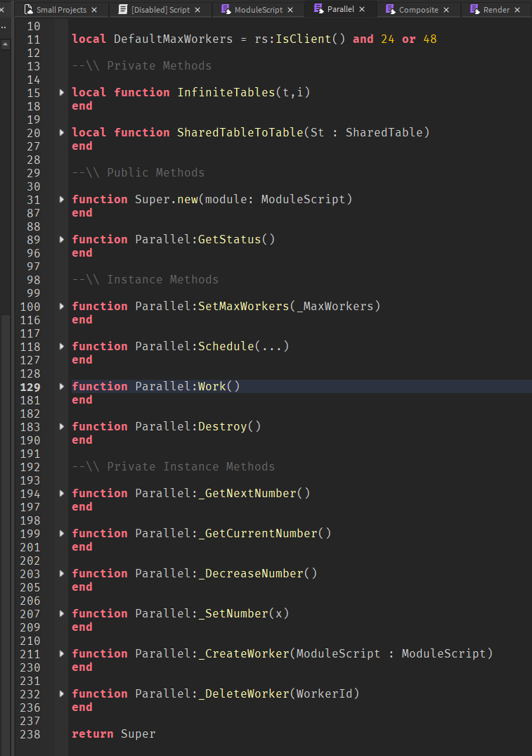Expand the collapsed Parallel:Work function
Viewport: 532px width, 756px height.
tap(61, 386)
